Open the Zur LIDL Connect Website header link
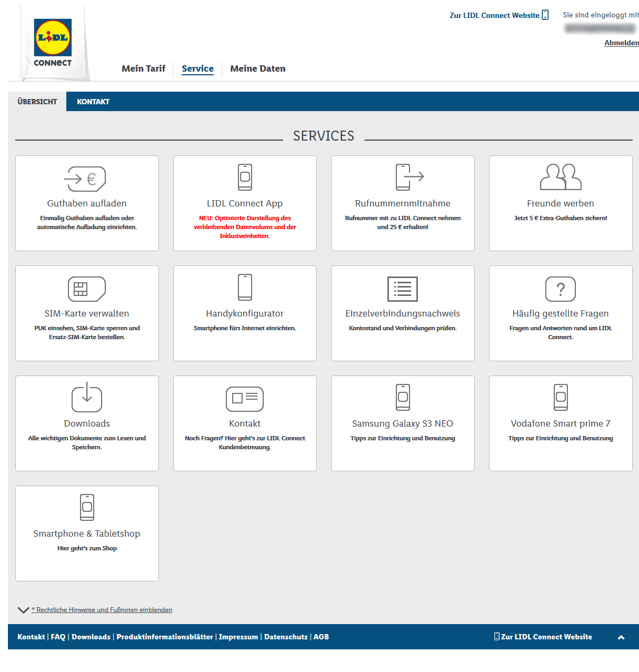 pyautogui.click(x=494, y=15)
